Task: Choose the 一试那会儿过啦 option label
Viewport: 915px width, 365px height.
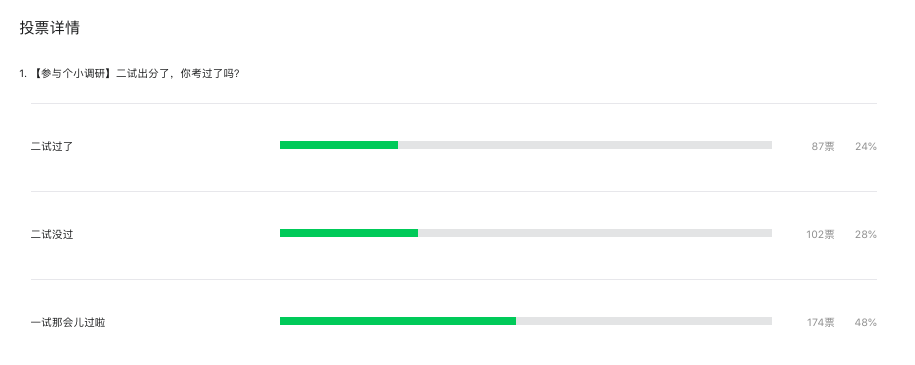Action: point(68,322)
